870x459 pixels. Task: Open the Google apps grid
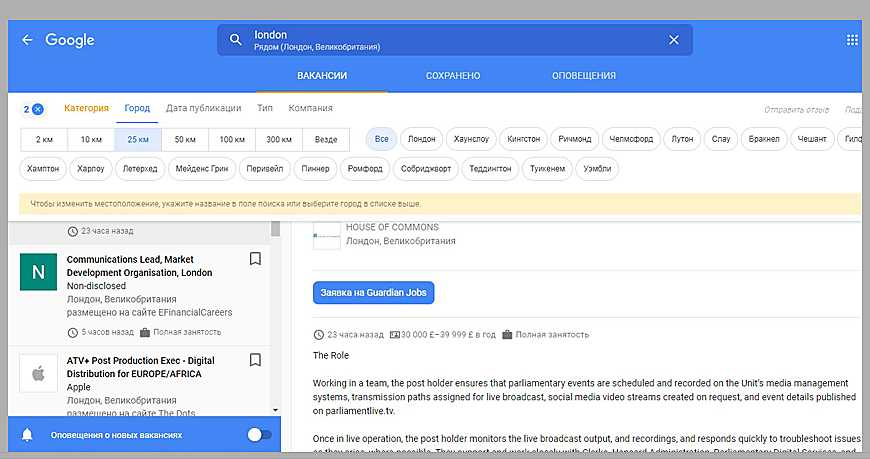click(x=852, y=40)
